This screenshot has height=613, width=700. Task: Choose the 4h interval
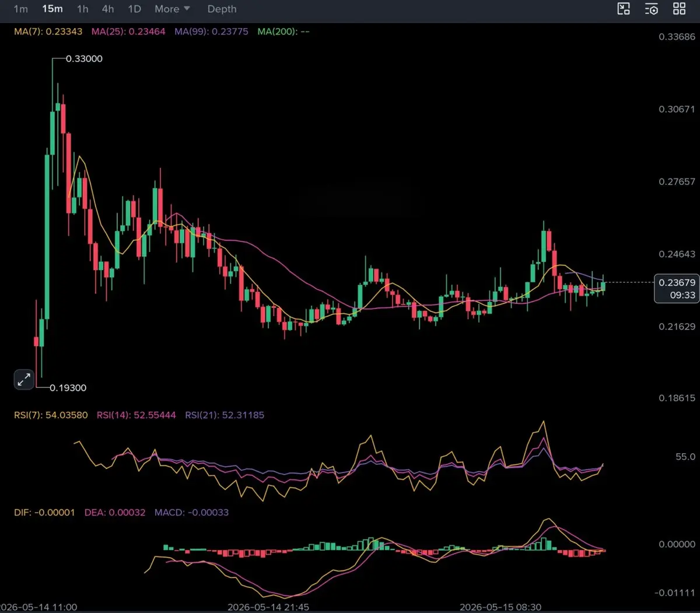point(108,9)
